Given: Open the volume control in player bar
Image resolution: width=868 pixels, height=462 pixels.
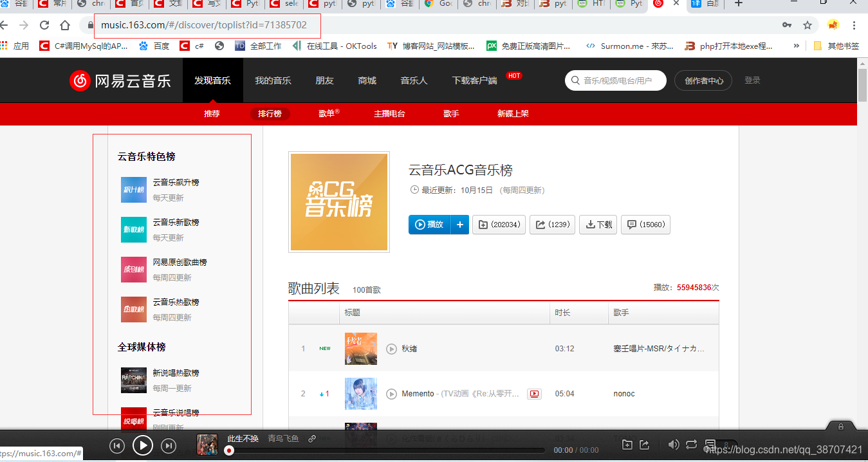Looking at the screenshot, I should click(x=674, y=445).
